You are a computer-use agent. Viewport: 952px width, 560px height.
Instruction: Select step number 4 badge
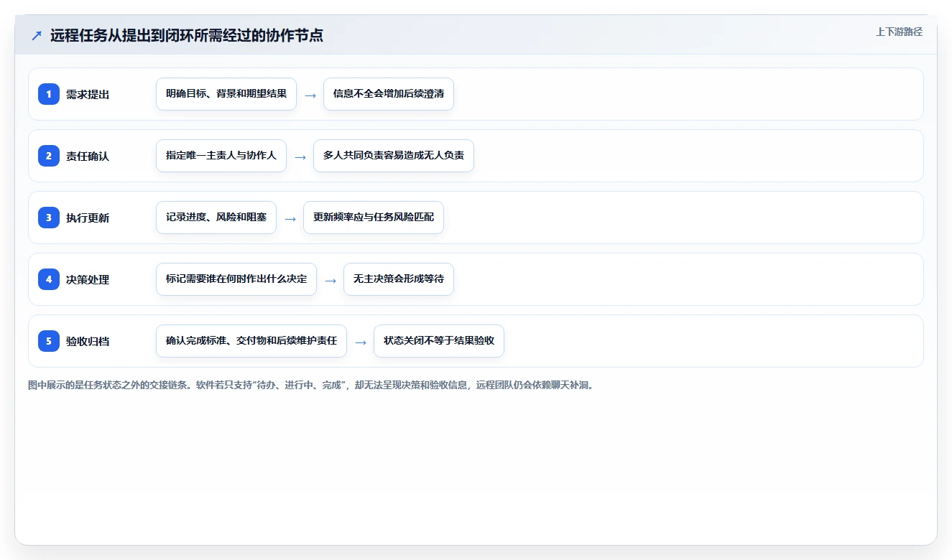(49, 279)
